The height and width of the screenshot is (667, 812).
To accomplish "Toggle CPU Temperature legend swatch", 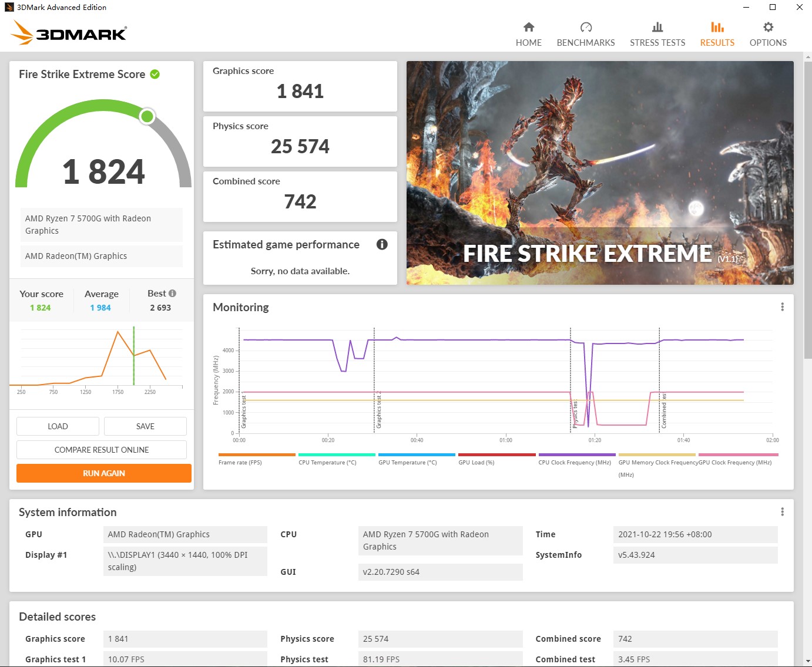I will click(337, 454).
